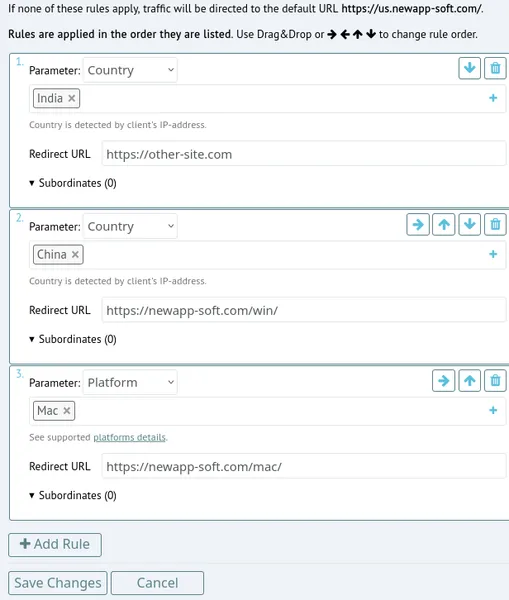Collapse Subordinates (0) under rule 2
The height and width of the screenshot is (600, 509).
click(x=73, y=339)
